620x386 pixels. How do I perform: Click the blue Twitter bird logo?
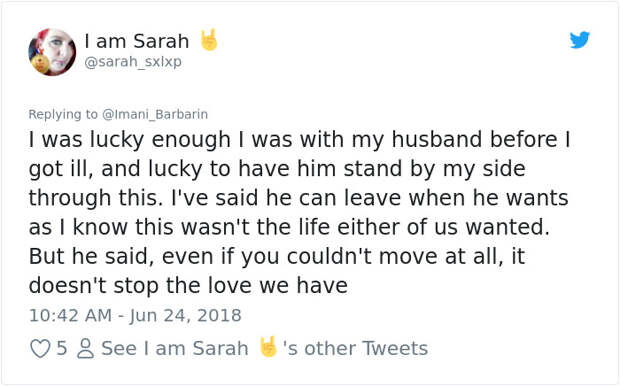click(580, 40)
